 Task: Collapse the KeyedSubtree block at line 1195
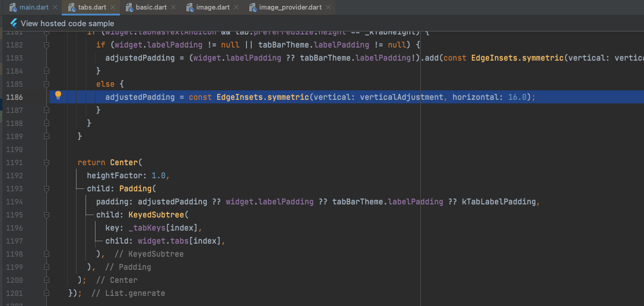tap(46, 214)
